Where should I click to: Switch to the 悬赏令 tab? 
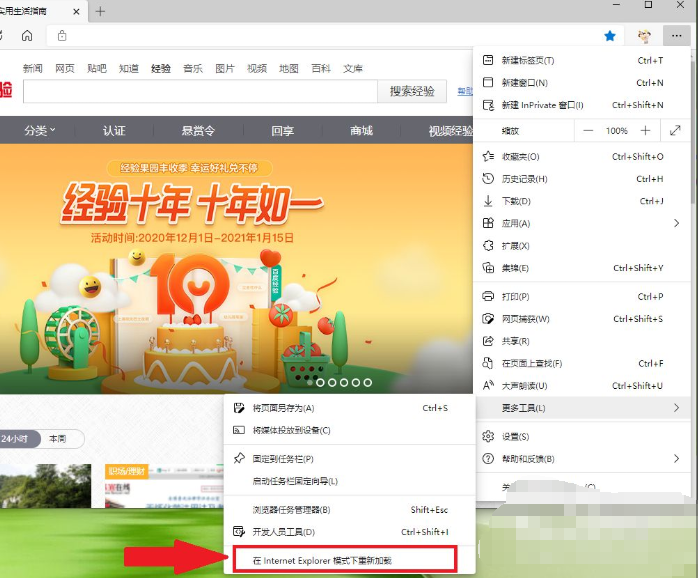[198, 130]
